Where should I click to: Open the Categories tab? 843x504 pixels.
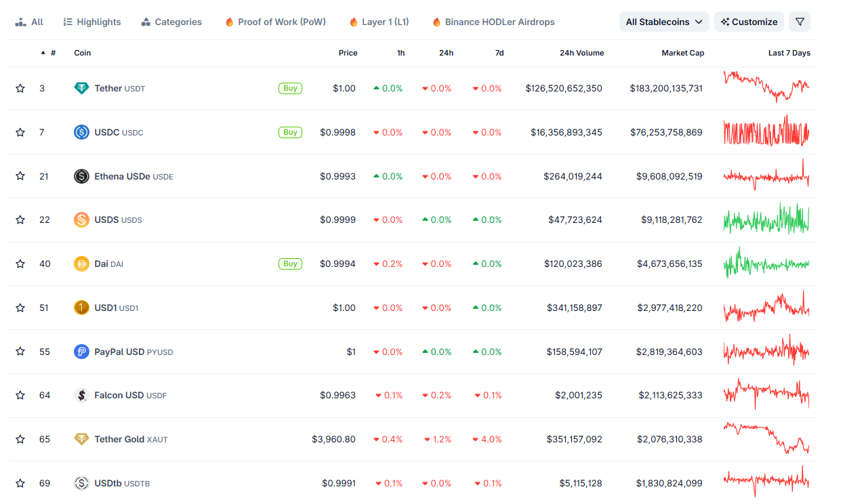[x=171, y=22]
